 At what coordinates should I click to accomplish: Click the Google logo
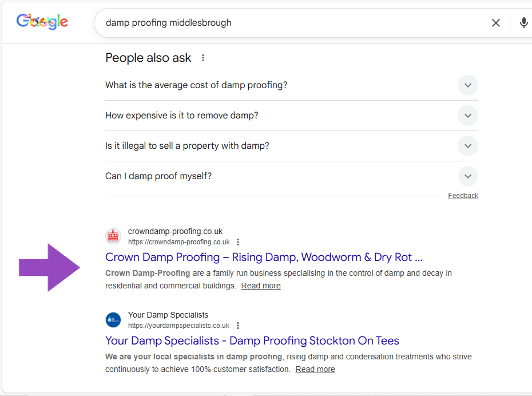point(42,22)
